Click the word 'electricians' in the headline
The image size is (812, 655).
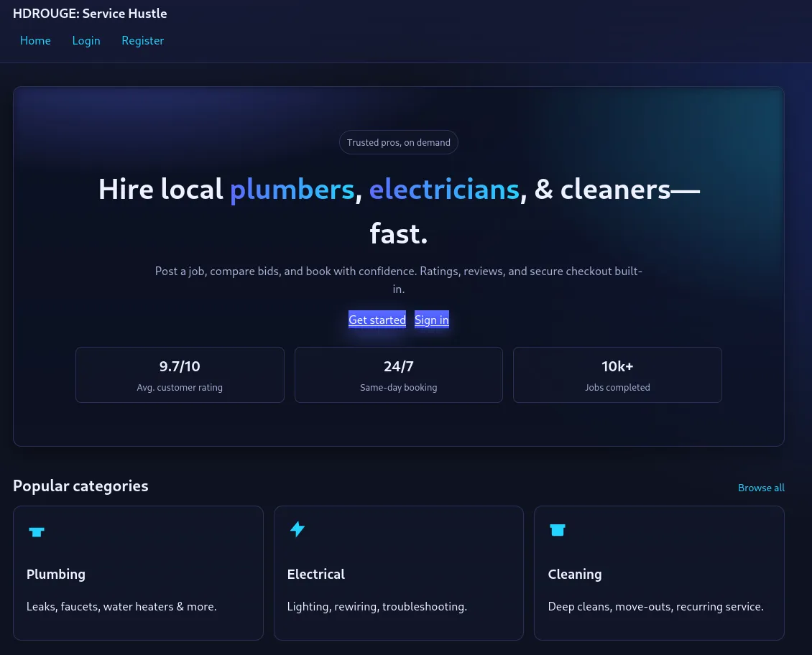click(x=444, y=190)
